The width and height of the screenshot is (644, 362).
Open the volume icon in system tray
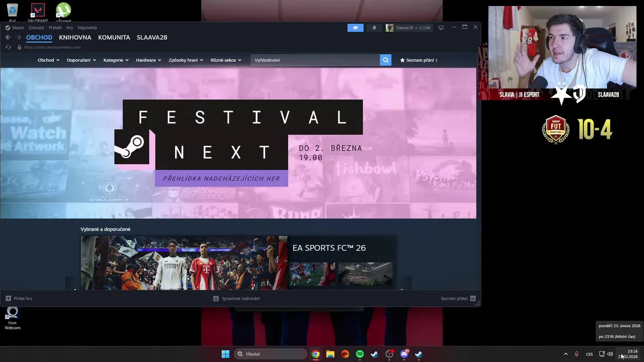point(610,354)
